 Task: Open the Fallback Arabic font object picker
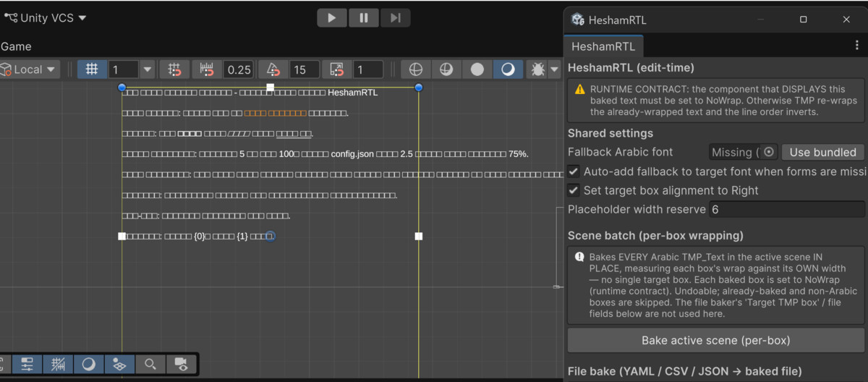[x=770, y=152]
